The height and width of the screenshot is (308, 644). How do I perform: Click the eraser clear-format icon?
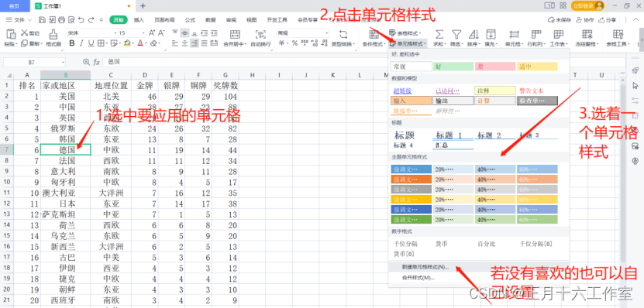153,43
